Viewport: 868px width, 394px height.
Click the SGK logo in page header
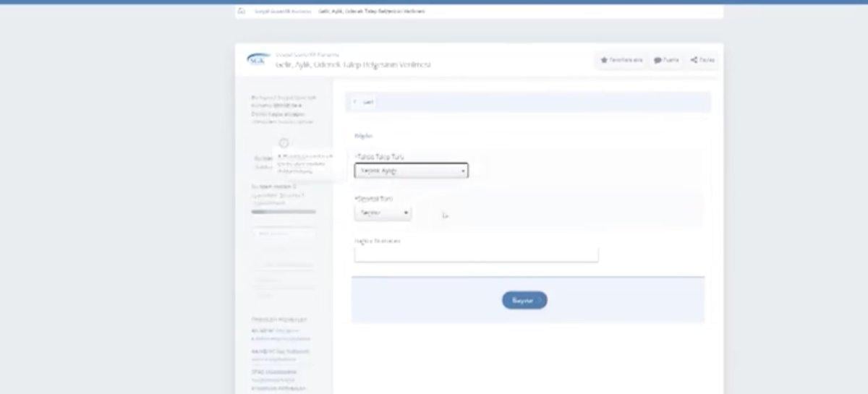point(257,60)
